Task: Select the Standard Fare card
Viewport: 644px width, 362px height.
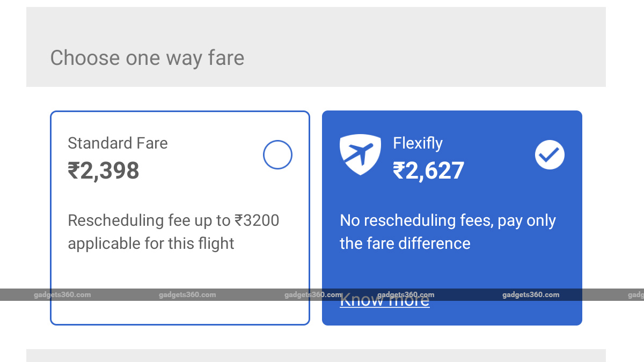Action: [x=180, y=217]
